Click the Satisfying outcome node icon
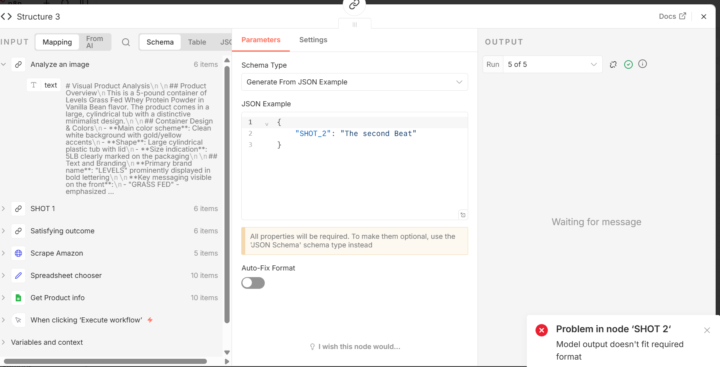Screen dimensions: 720x367 click(x=18, y=231)
